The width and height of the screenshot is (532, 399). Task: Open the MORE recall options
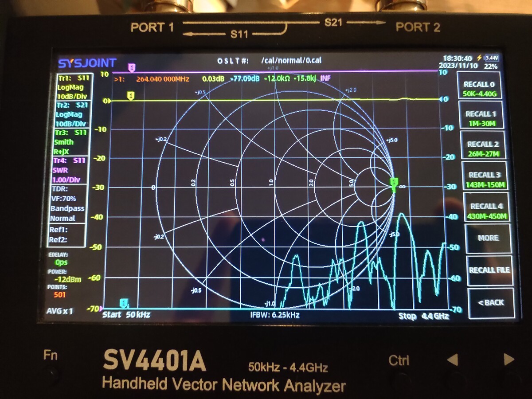(488, 239)
